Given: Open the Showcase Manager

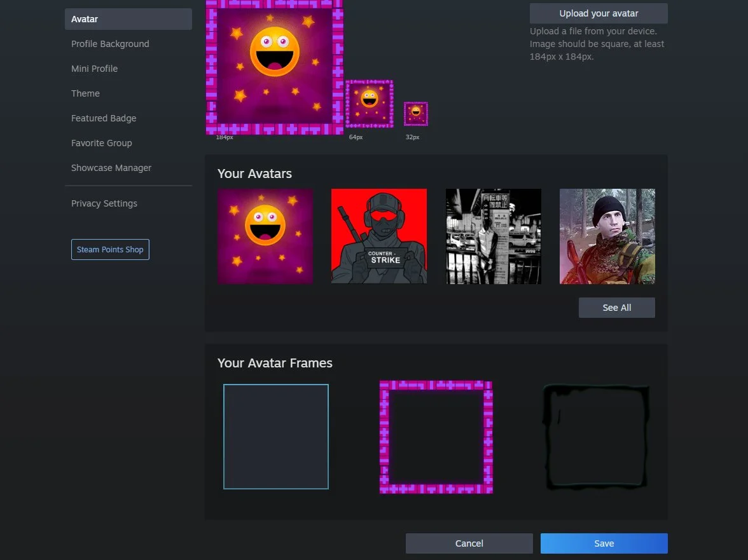Looking at the screenshot, I should tap(111, 168).
